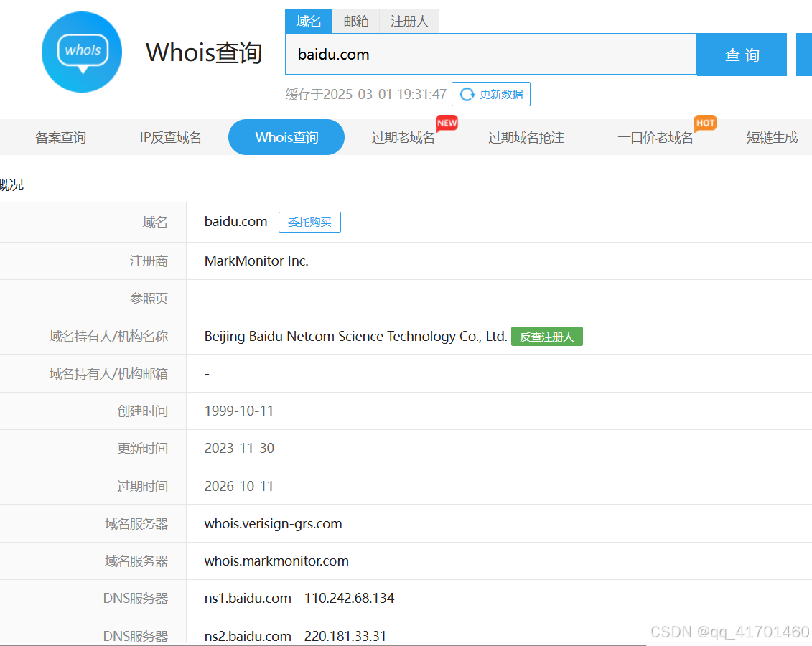Click the blue button right of 查询
The height and width of the screenshot is (646, 812).
[x=803, y=55]
